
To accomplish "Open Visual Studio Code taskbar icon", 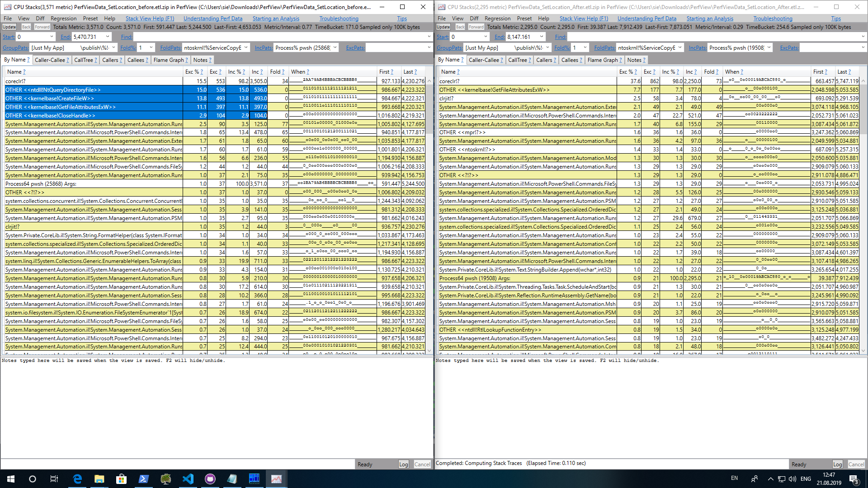I will (188, 479).
